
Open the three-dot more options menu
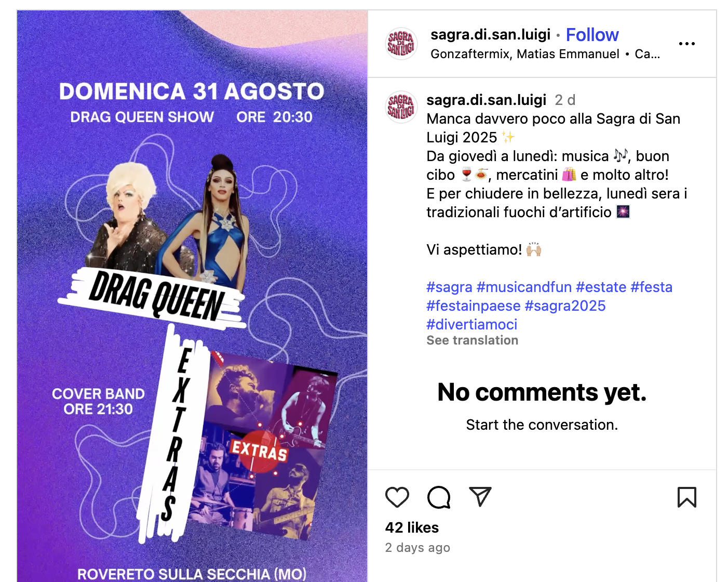click(687, 44)
